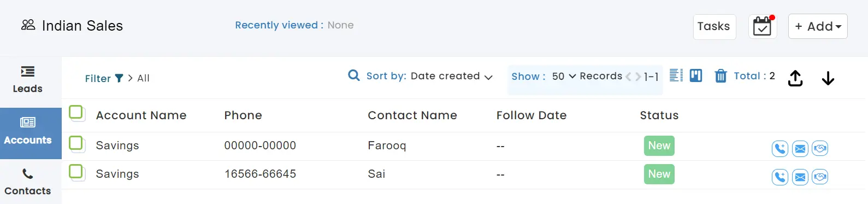The image size is (868, 204).
Task: Expand the 50 Records dropdown
Action: coord(564,76)
